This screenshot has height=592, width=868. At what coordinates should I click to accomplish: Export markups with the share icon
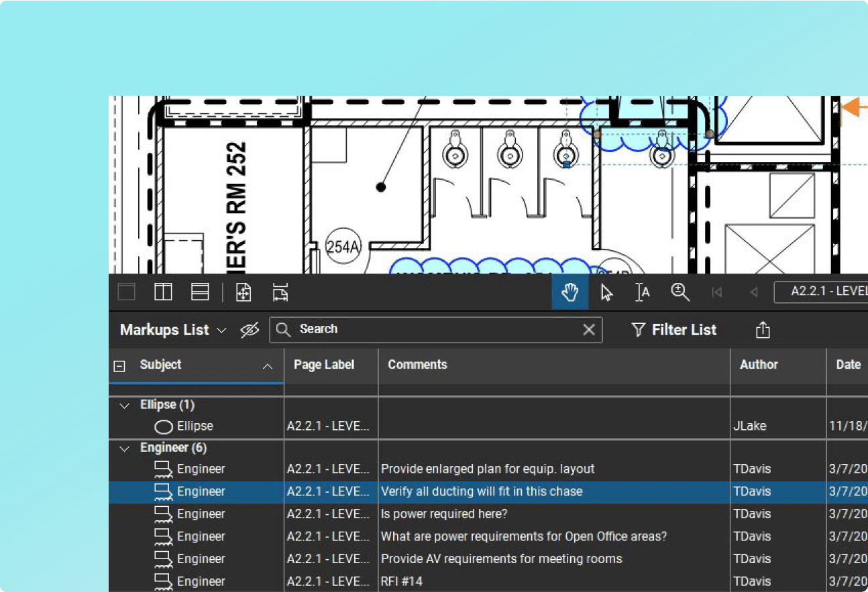click(x=763, y=330)
